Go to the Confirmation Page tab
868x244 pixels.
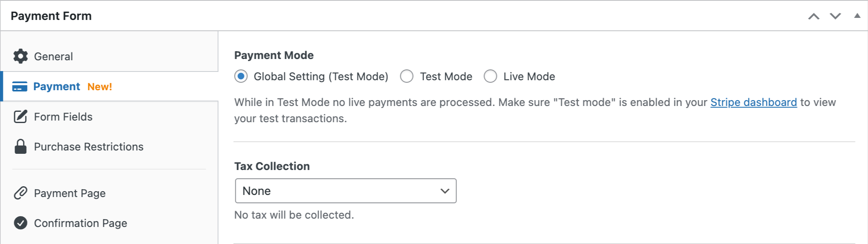click(x=80, y=223)
